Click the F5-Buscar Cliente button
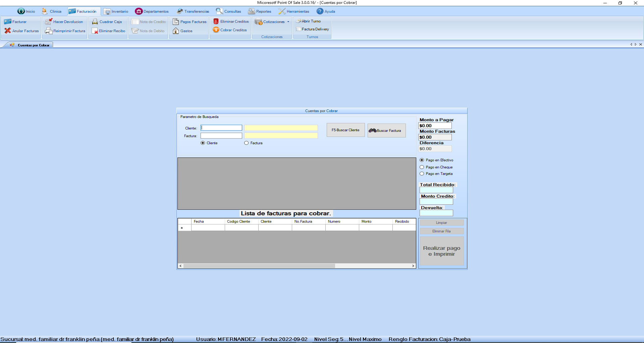 (x=346, y=130)
